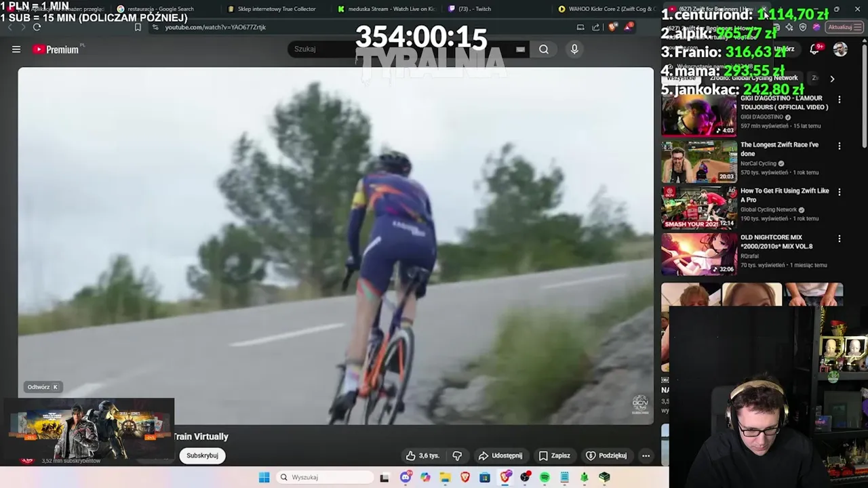Open the options menu for Longest Zwift Race video
This screenshot has width=868, height=488.
point(840,146)
